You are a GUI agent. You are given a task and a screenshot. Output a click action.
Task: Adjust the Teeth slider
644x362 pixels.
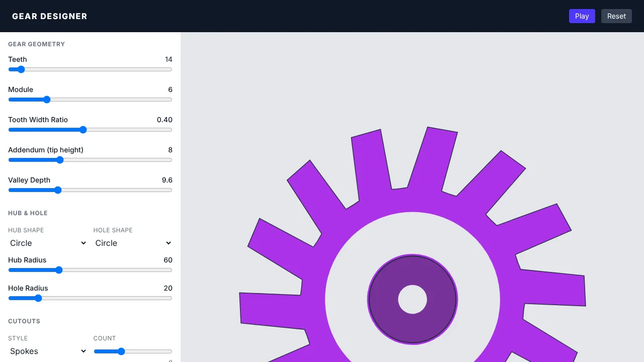tap(90, 69)
